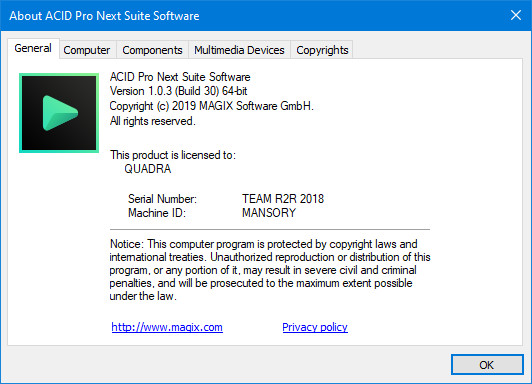This screenshot has width=532, height=384.
Task: Open the Computer tab
Action: [87, 50]
